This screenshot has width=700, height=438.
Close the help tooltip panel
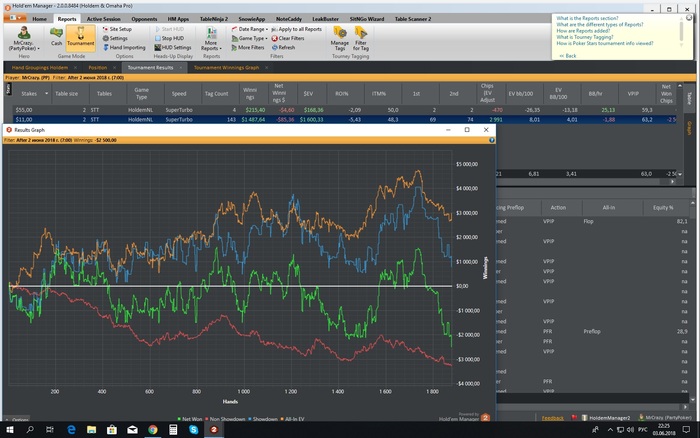[689, 18]
